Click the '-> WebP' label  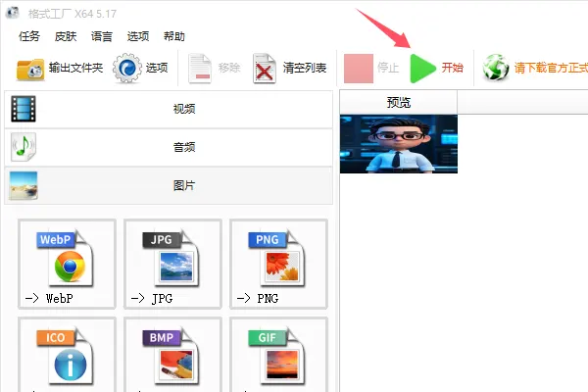click(x=49, y=299)
